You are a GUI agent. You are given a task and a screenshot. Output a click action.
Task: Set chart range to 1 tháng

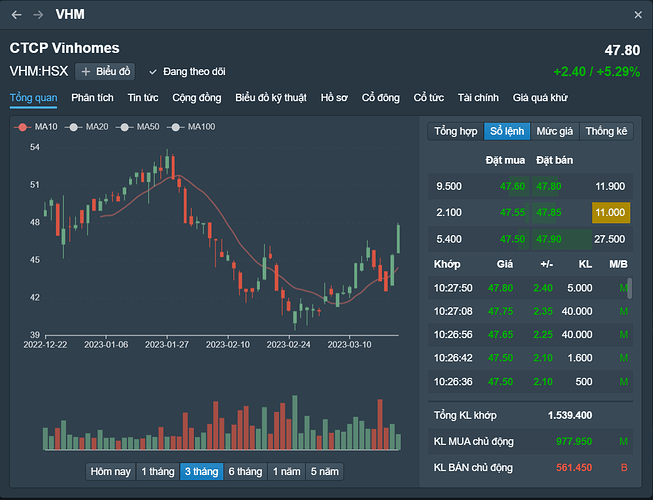click(157, 471)
